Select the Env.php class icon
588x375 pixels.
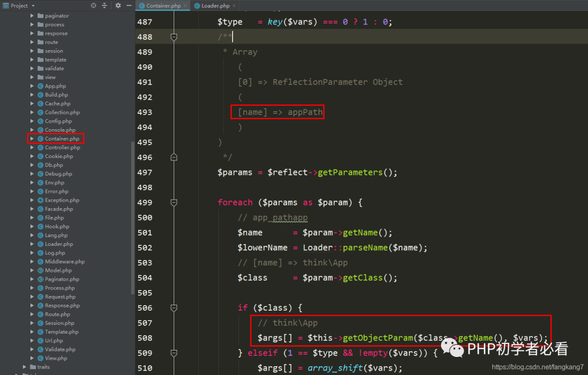[40, 183]
